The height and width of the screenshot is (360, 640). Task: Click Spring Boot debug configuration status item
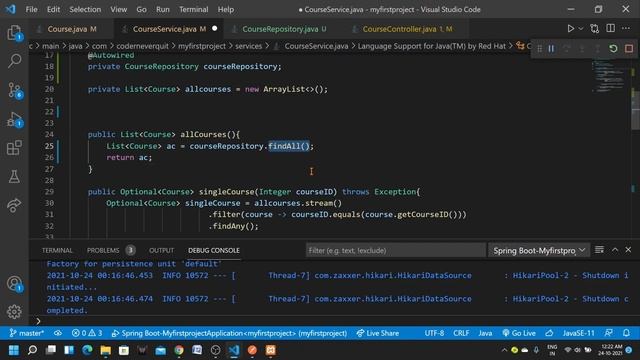click(x=229, y=333)
